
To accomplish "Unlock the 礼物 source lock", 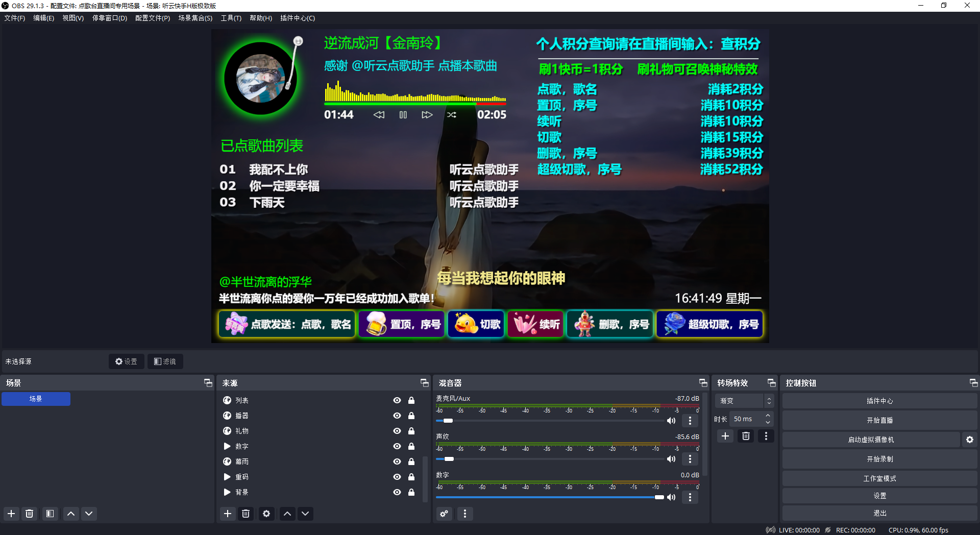I will [411, 431].
